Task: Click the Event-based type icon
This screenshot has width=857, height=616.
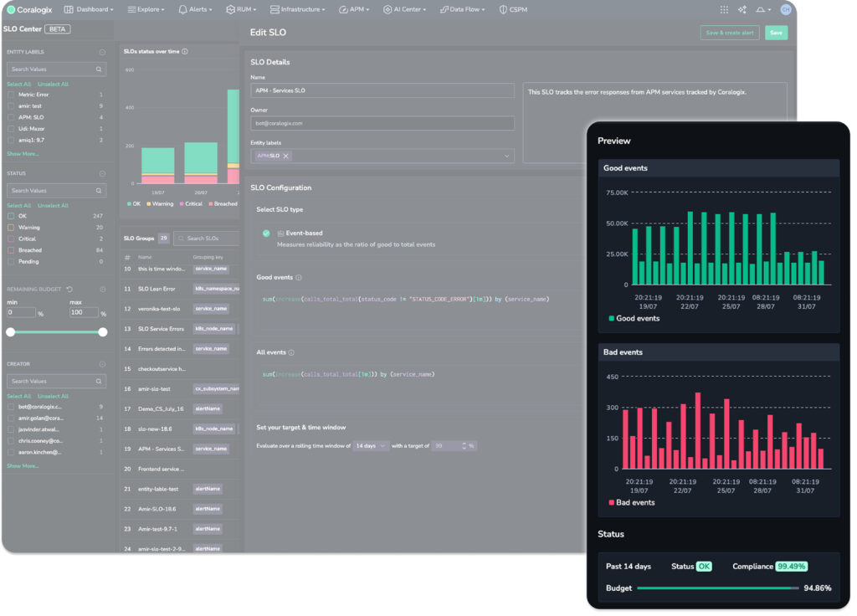Action: tap(280, 234)
